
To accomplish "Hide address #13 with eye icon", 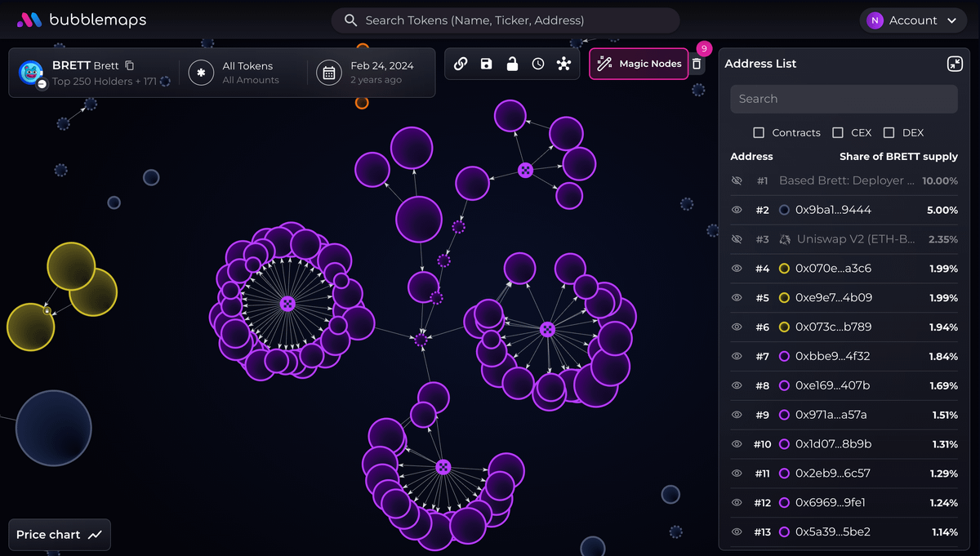I will (x=737, y=532).
